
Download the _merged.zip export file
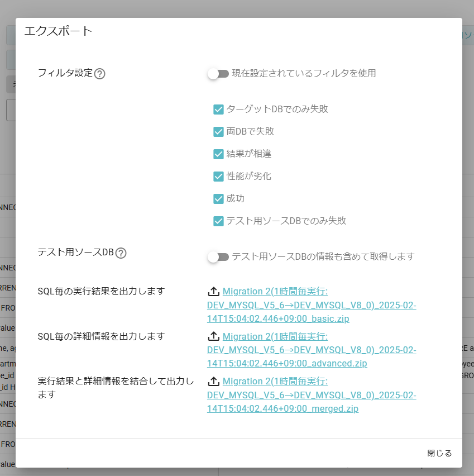coord(312,395)
